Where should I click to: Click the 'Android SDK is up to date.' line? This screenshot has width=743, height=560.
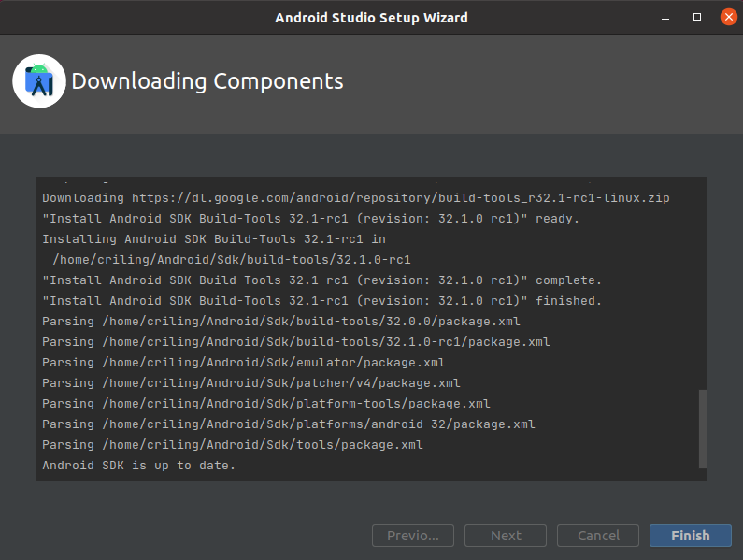click(139, 466)
